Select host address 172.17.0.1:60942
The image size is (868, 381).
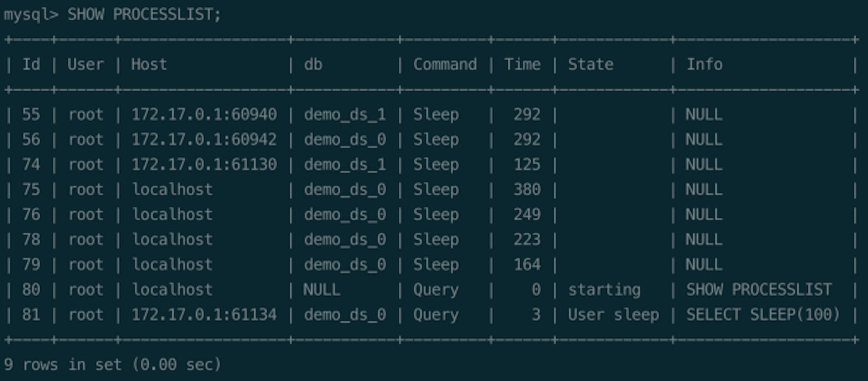point(204,139)
